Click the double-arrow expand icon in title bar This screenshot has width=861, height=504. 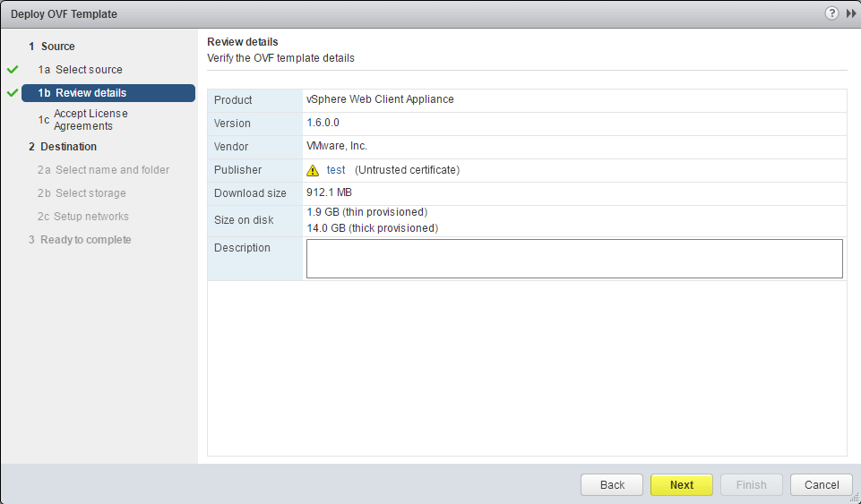[x=851, y=13]
